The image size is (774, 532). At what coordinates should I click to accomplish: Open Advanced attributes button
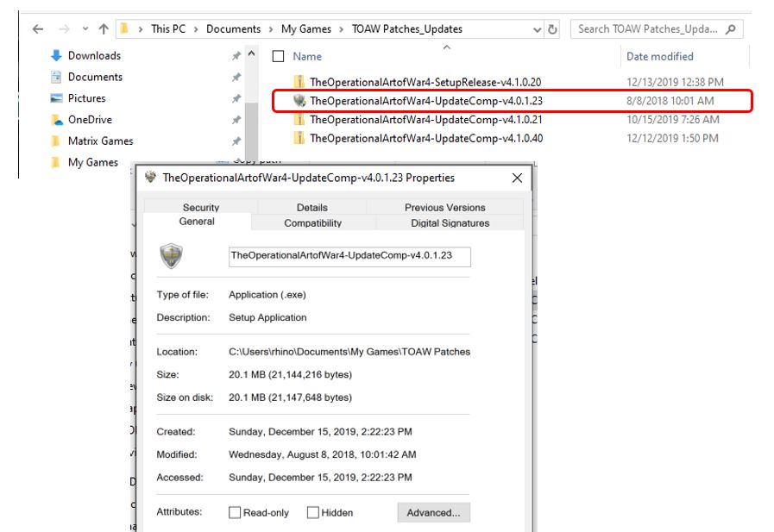tap(433, 513)
